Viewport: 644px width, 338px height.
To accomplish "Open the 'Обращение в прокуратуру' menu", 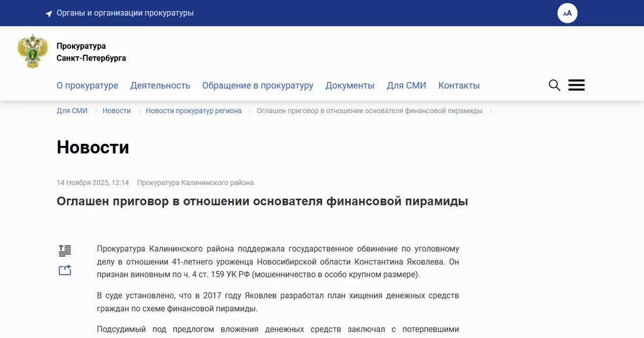I will tap(258, 85).
